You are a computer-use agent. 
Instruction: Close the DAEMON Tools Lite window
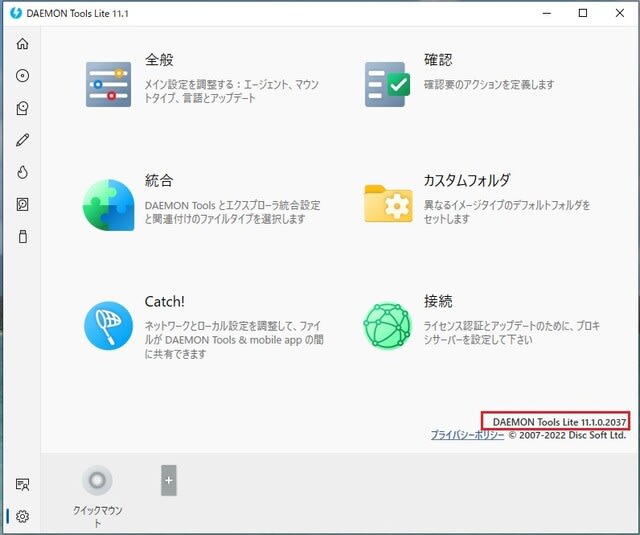click(x=620, y=13)
